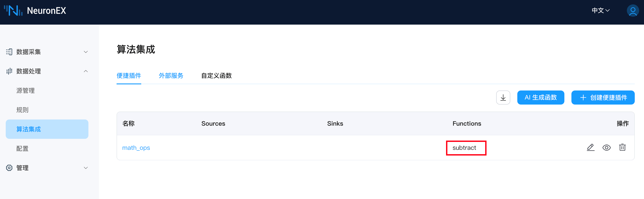Image resolution: width=644 pixels, height=199 pixels.
Task: Click the NeuronEX logo icon
Action: 13,11
